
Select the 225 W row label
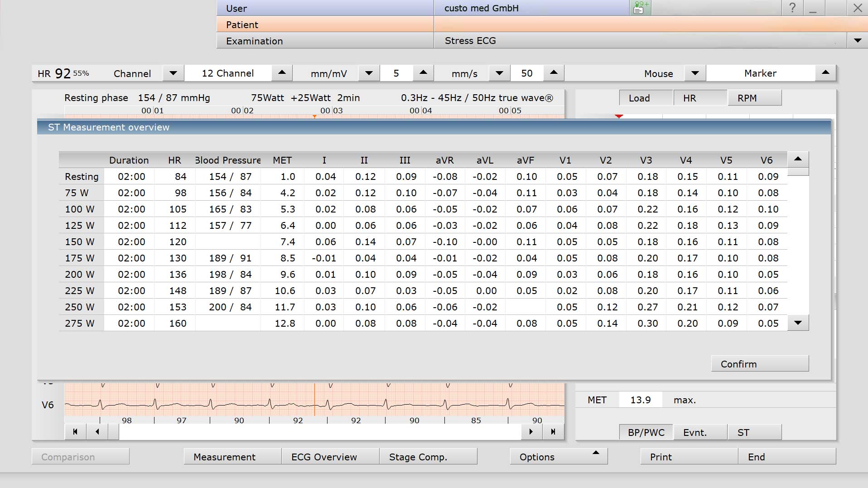tap(82, 290)
